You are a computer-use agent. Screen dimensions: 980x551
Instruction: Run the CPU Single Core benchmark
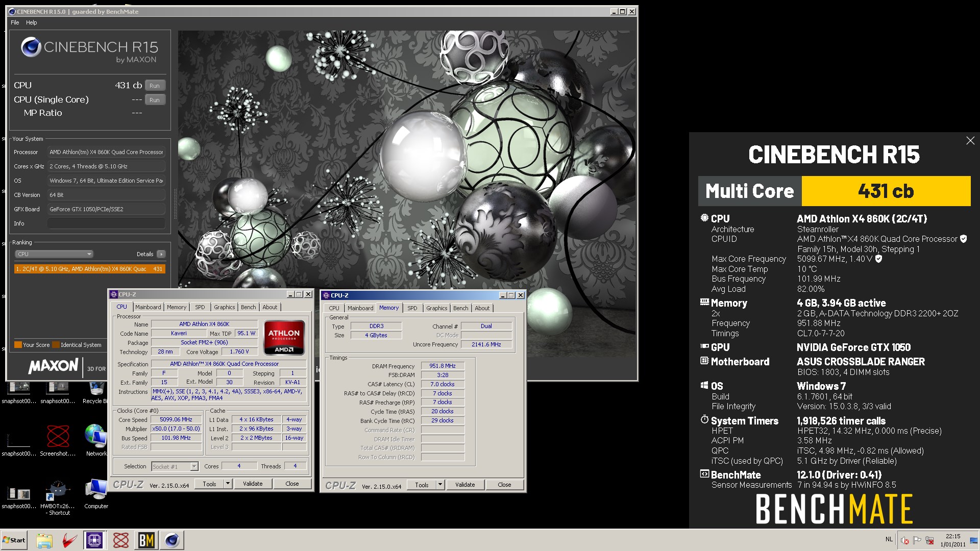[x=155, y=100]
